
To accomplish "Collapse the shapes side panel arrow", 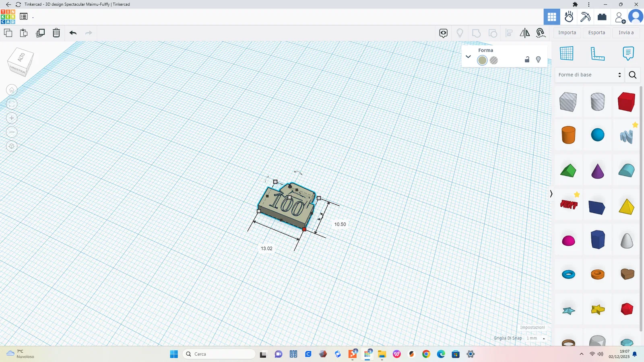I will pyautogui.click(x=551, y=194).
